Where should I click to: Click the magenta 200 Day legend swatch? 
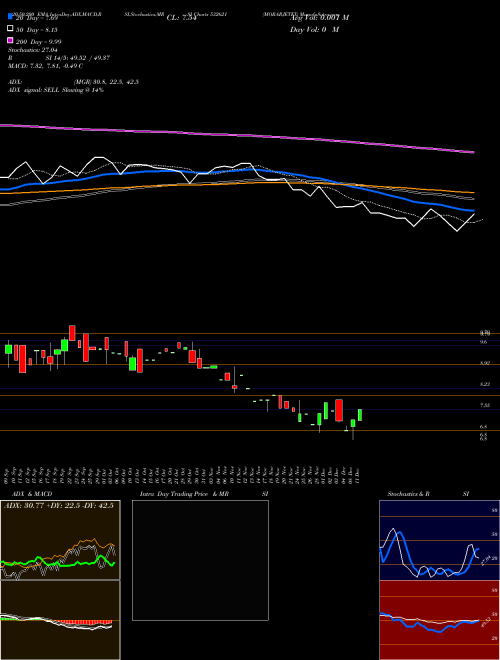pos(11,40)
